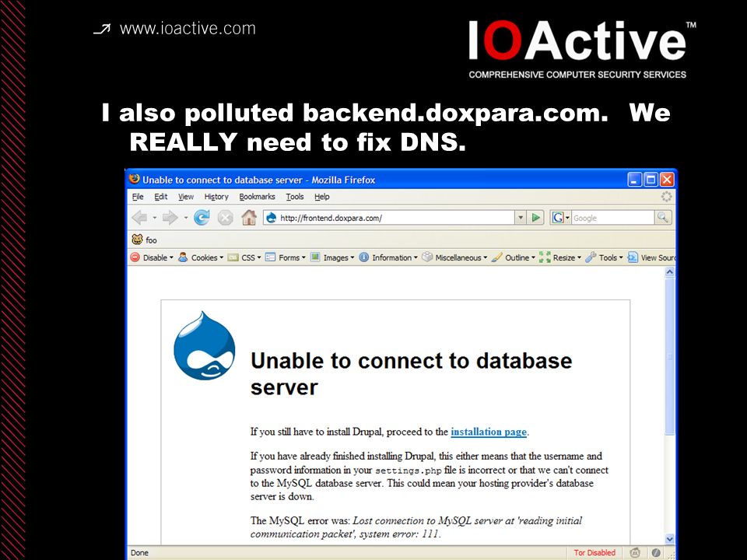
Task: Open the Help menu
Action: (x=321, y=196)
